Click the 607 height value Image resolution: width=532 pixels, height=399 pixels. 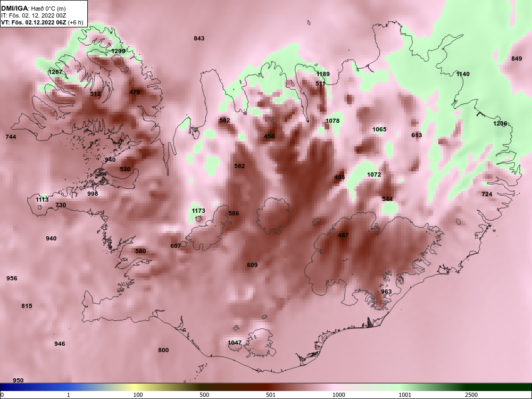(x=176, y=246)
